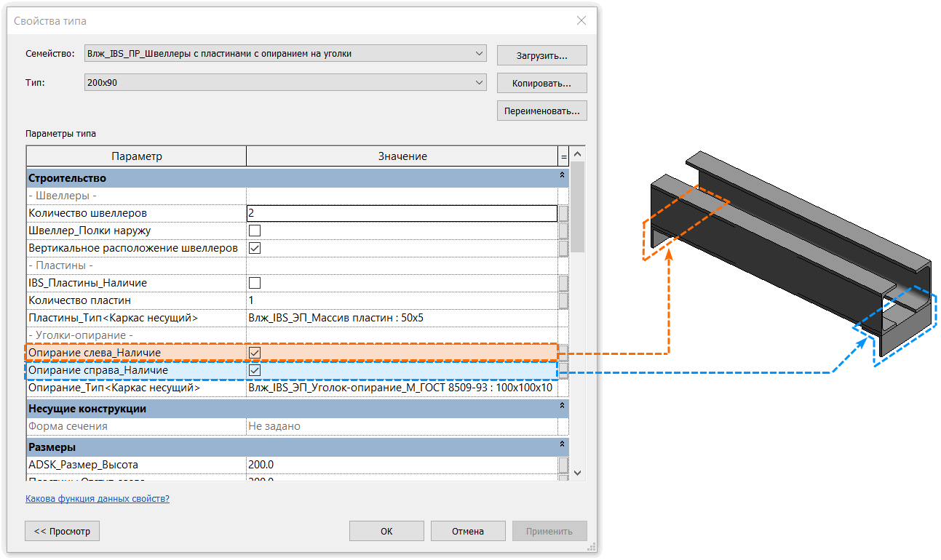
Task: Click the parameter list scrollbar down arrow
Action: coord(578,473)
